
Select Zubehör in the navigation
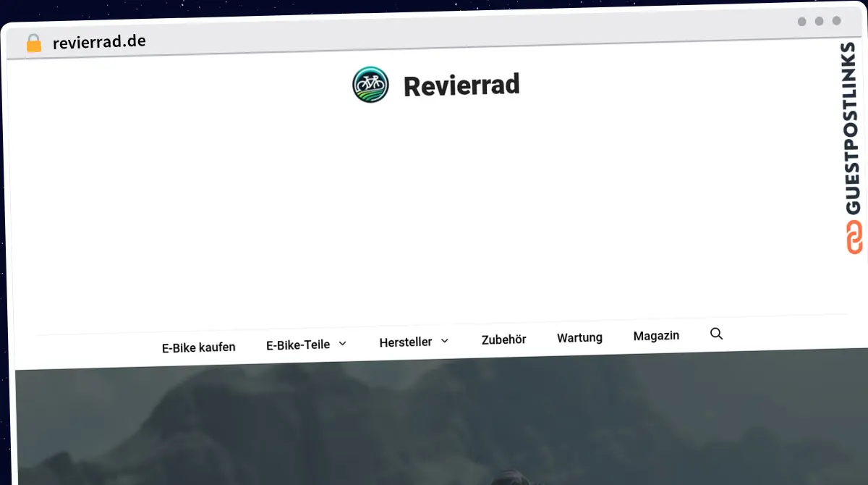[503, 339]
